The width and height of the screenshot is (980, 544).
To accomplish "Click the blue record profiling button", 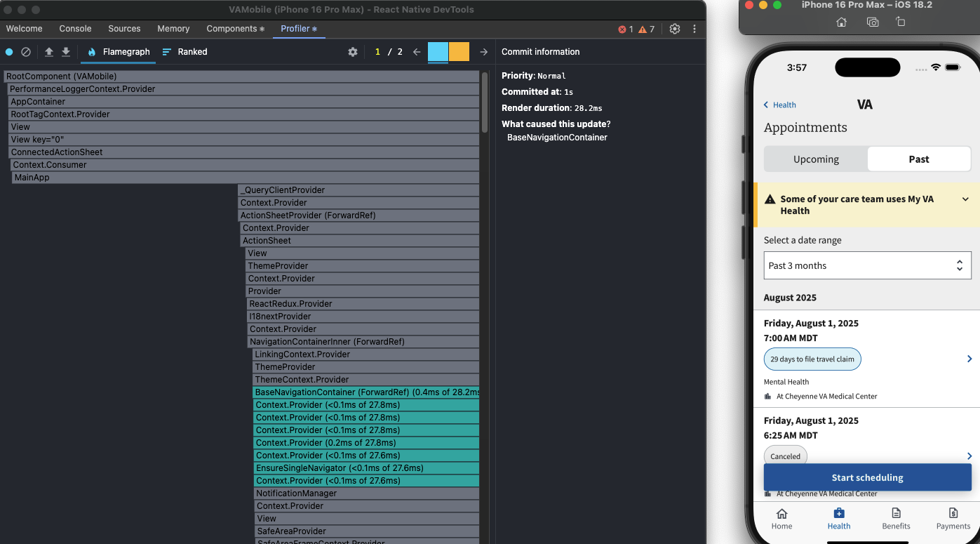I will click(9, 52).
